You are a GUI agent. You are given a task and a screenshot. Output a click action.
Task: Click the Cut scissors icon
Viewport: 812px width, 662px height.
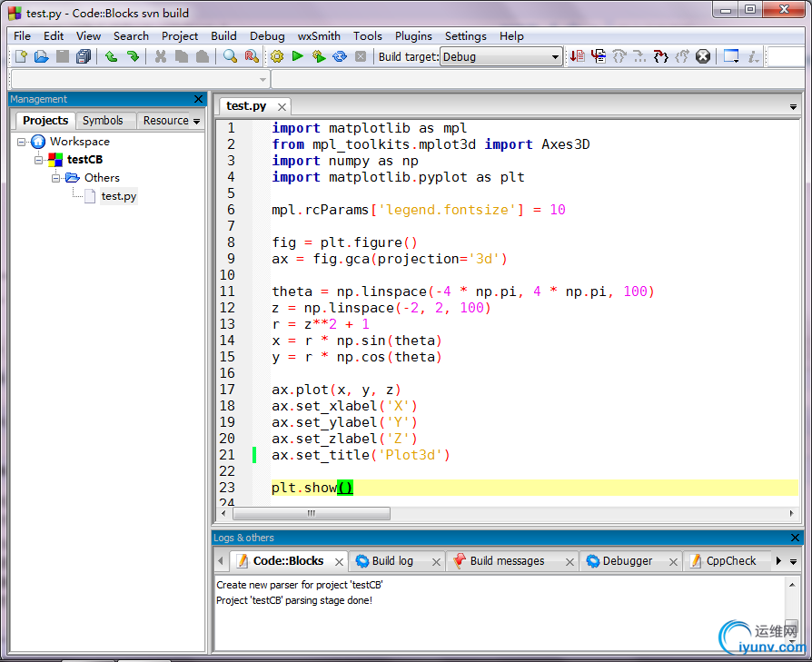(161, 56)
